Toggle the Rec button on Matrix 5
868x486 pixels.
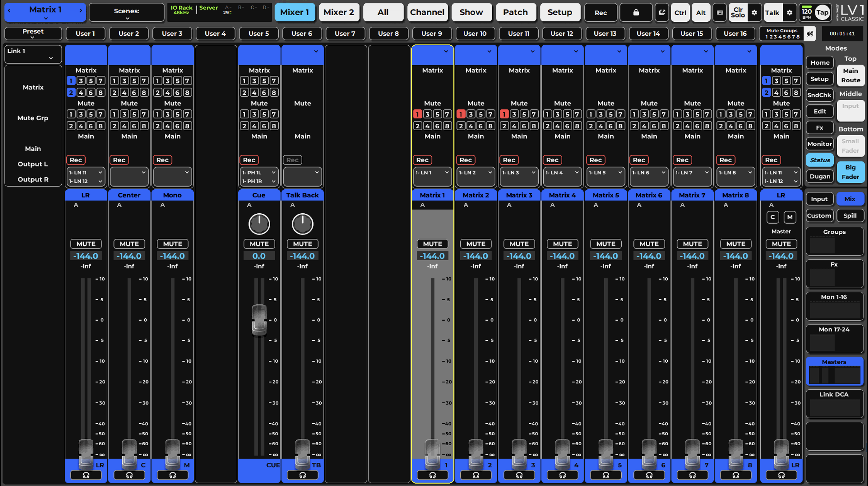click(x=595, y=160)
